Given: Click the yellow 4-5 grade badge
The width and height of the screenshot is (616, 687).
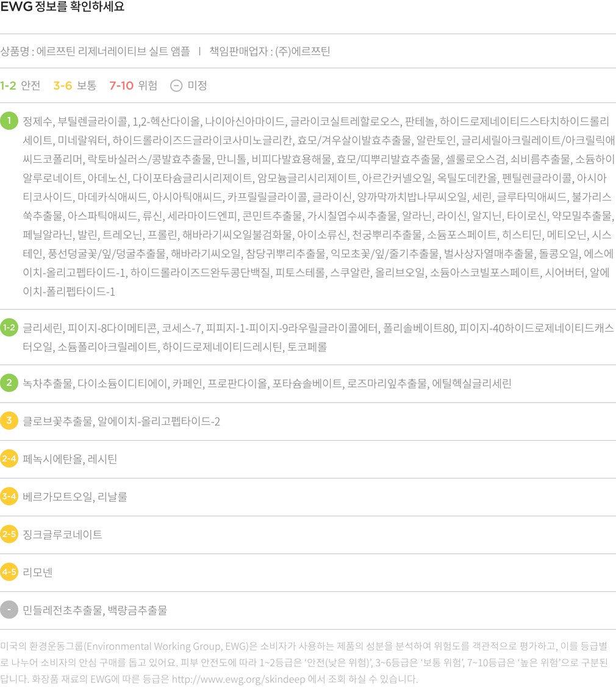Looking at the screenshot, I should [x=9, y=572].
